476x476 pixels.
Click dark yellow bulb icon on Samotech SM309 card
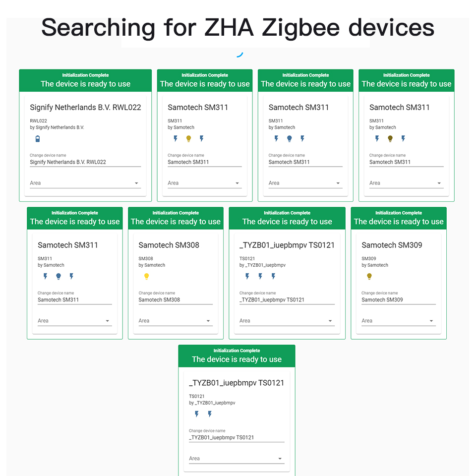tap(369, 276)
